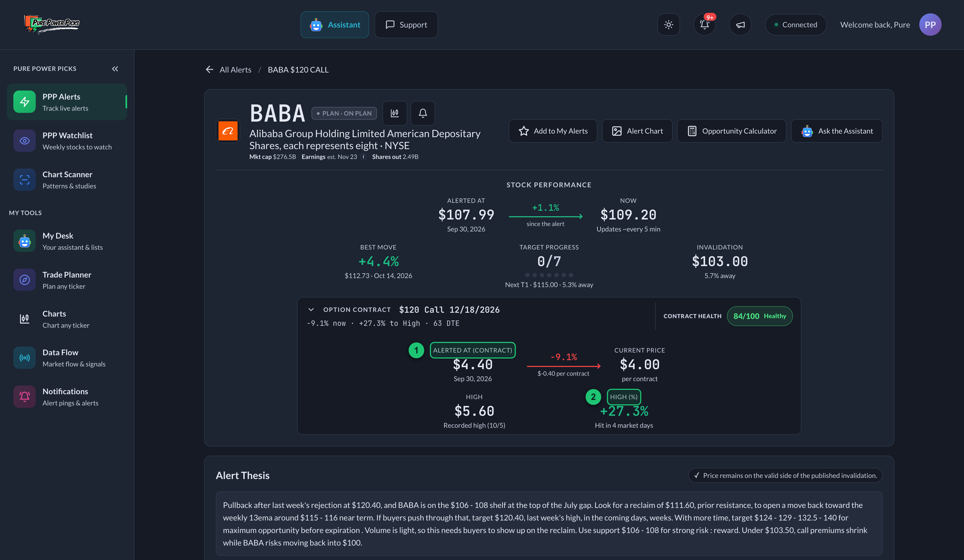
Task: Open PPP Watchlist in the sidebar
Action: coord(67,141)
